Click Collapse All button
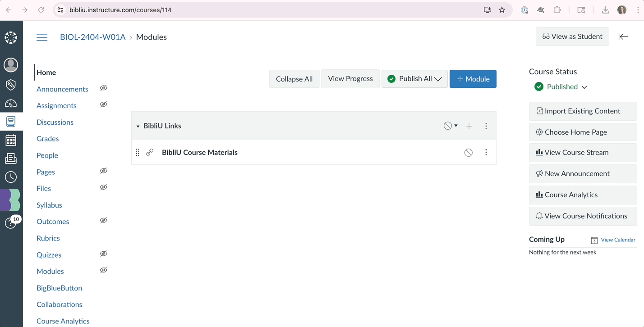The width and height of the screenshot is (644, 327). pyautogui.click(x=294, y=79)
